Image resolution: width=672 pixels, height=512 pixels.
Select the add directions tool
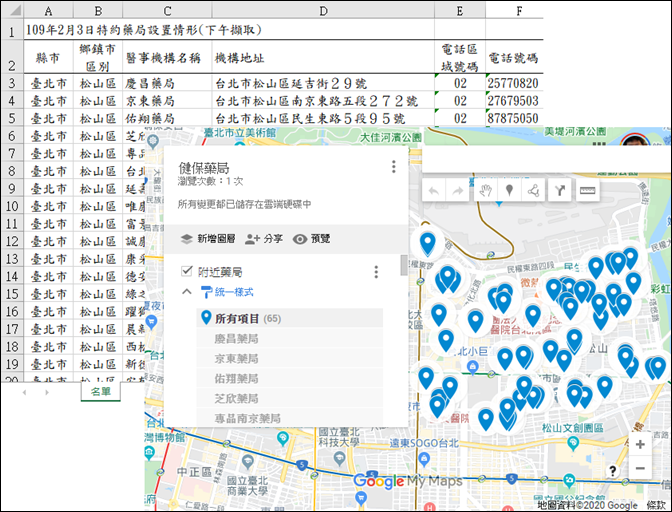(x=560, y=190)
